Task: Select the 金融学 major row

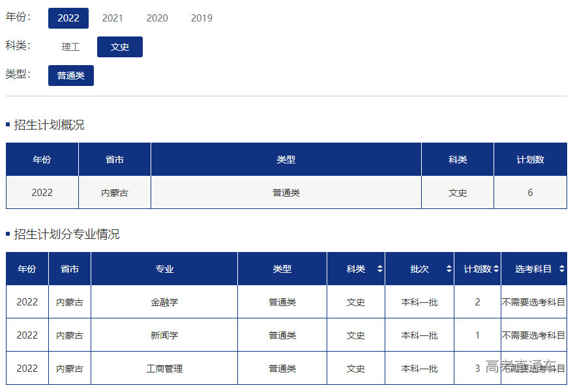Action: click(x=164, y=302)
